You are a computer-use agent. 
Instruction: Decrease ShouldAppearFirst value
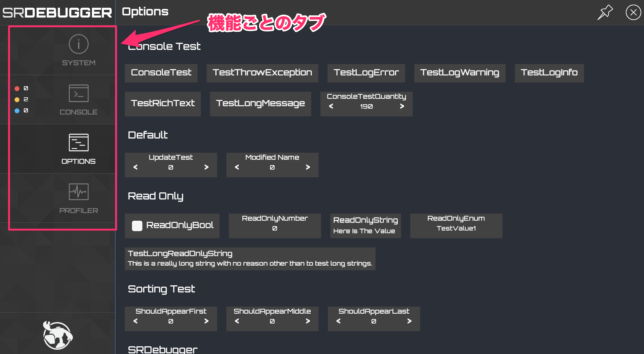pyautogui.click(x=135, y=321)
